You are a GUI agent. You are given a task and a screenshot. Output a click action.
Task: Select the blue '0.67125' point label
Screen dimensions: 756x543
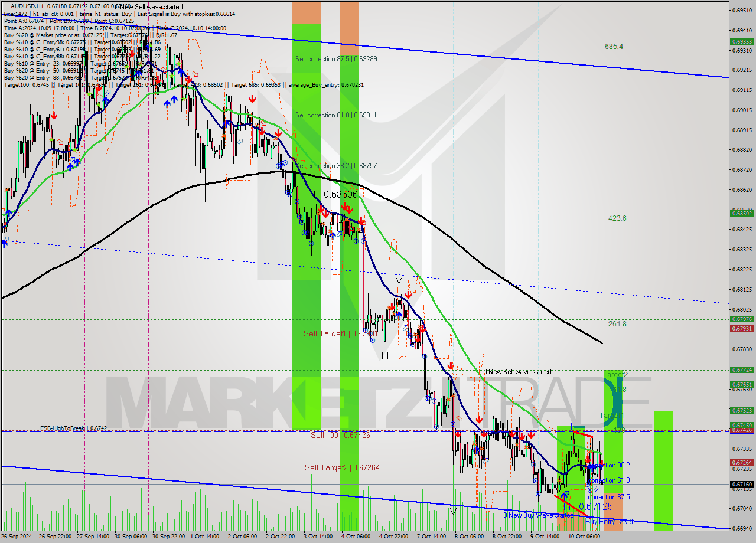coord(595,506)
